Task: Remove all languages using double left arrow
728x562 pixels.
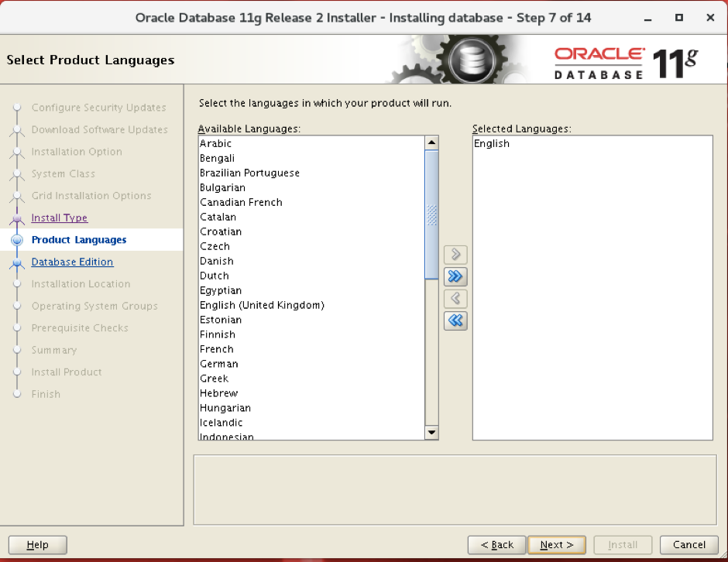Action: click(455, 320)
